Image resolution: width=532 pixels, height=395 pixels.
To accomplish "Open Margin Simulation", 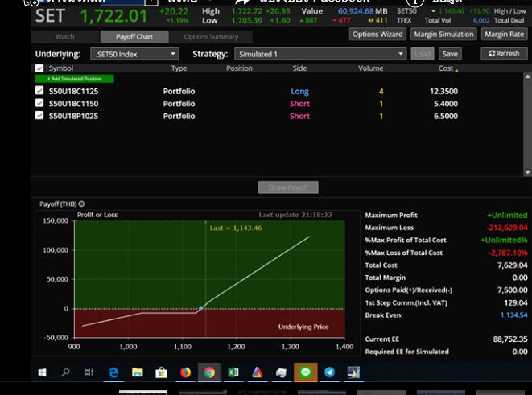I will 443,35.
